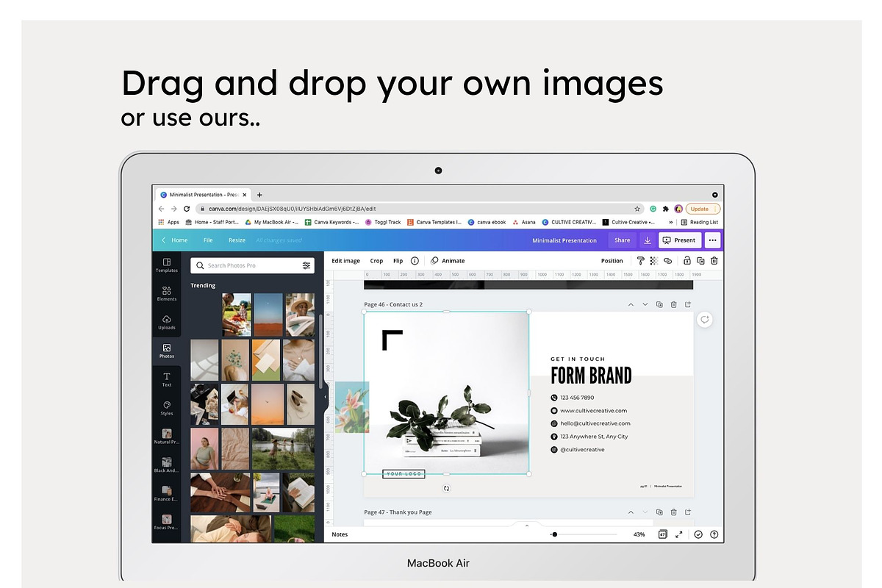Toggle the Lock icon in the toolbar

(x=686, y=261)
